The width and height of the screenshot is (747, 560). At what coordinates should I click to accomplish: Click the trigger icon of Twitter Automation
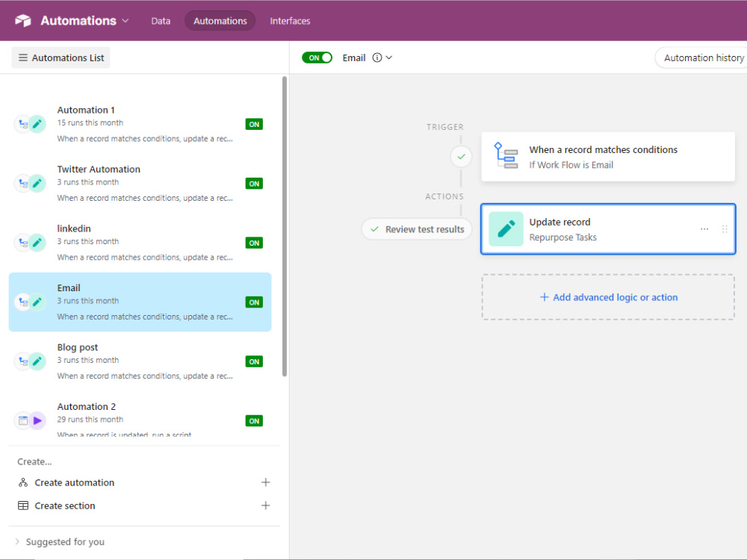click(x=23, y=184)
